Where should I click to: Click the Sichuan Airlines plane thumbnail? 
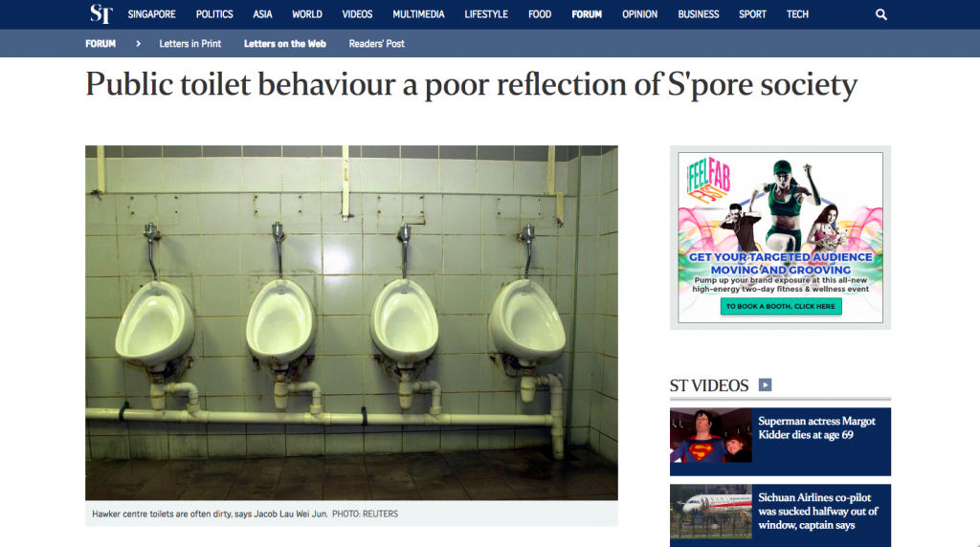tap(711, 512)
